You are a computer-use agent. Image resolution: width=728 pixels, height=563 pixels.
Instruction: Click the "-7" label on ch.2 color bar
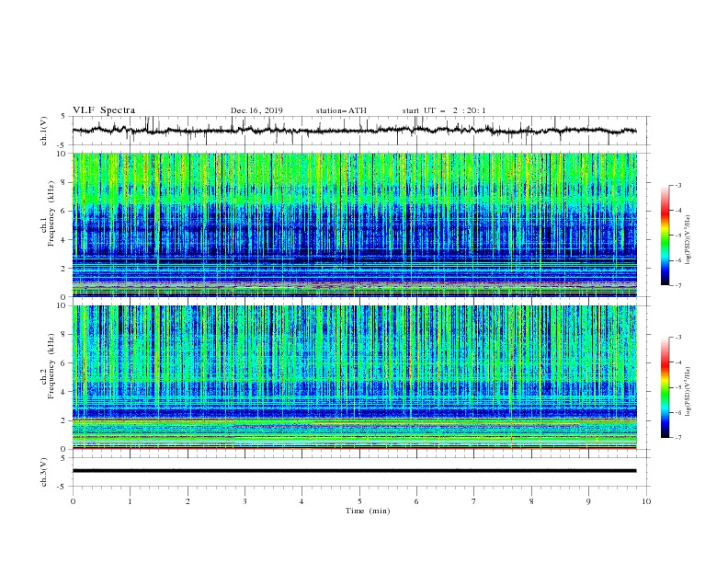678,438
